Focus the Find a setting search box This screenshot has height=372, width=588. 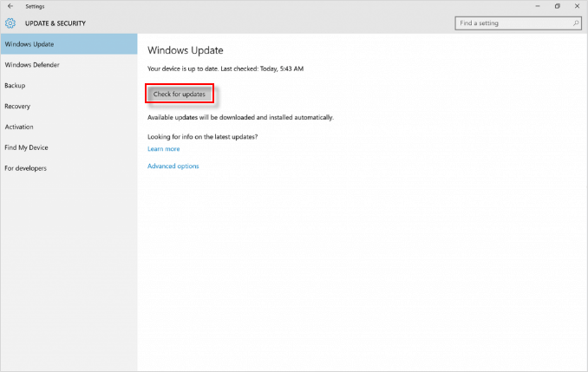[x=518, y=23]
